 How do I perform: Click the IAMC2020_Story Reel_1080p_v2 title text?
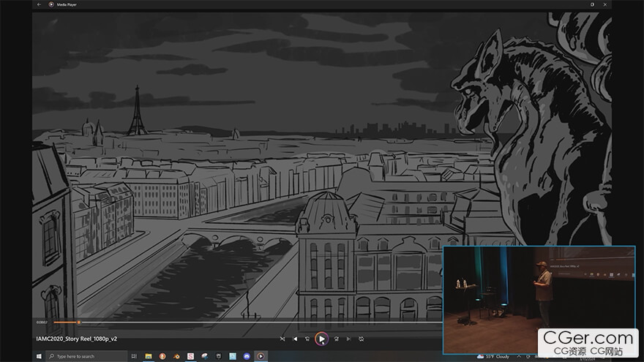click(x=76, y=339)
